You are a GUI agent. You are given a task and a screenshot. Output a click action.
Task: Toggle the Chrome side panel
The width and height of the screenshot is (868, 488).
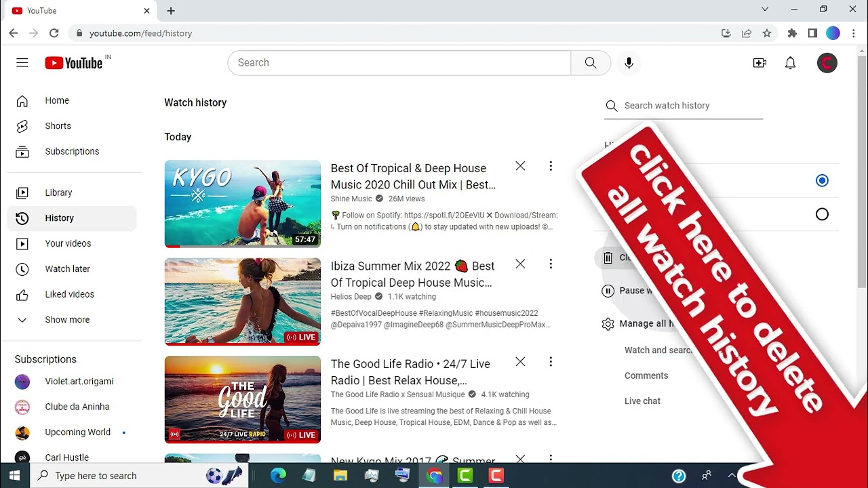pos(812,33)
